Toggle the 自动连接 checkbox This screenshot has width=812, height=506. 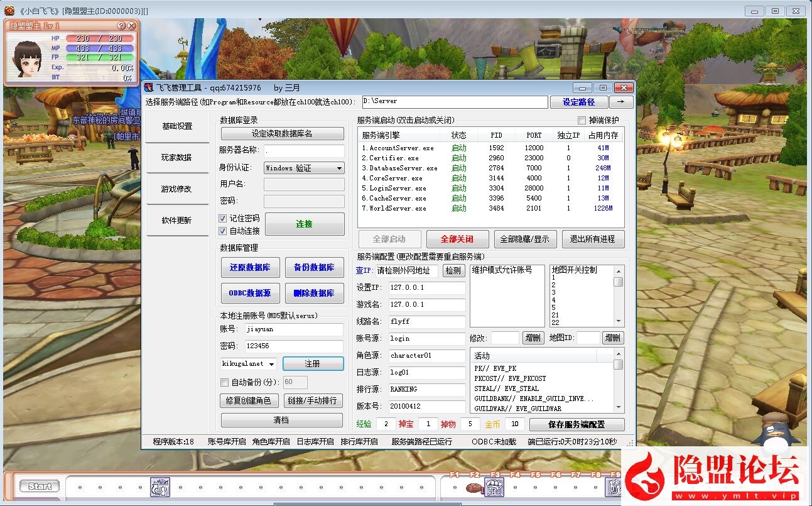pos(223,231)
